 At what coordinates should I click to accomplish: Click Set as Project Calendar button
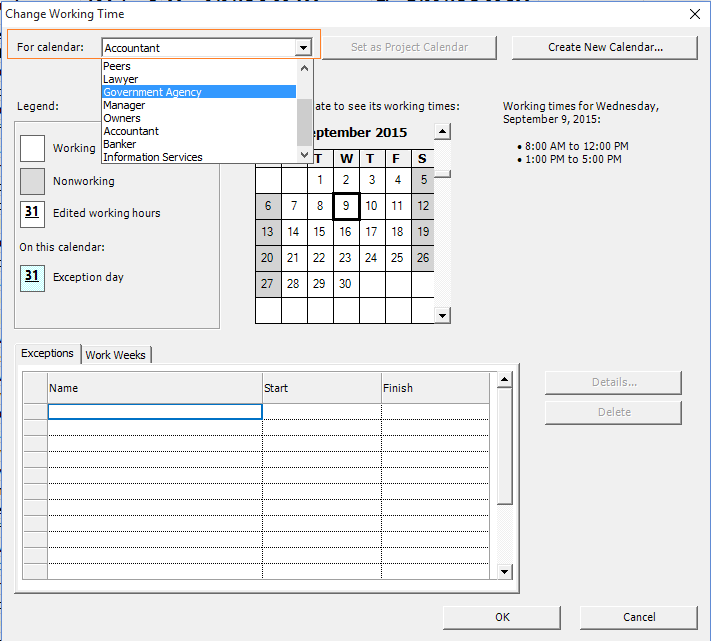coord(409,47)
